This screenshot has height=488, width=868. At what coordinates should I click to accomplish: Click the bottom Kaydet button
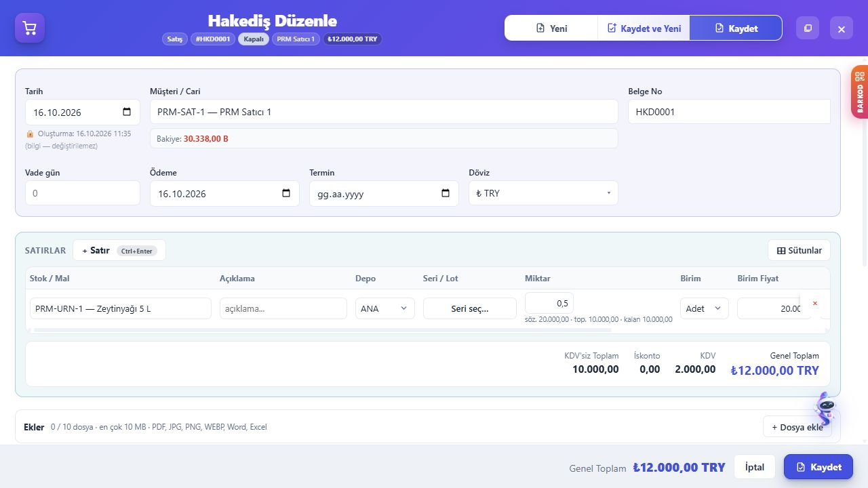[x=818, y=467]
